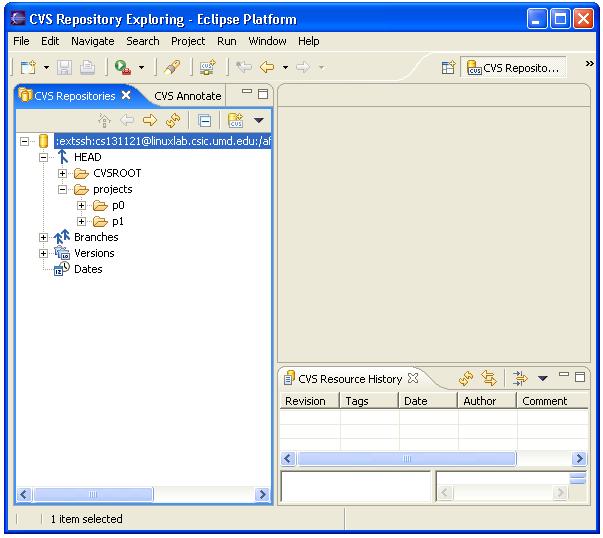Click Link with Editor in Resource History
603x538 pixels.
click(x=489, y=378)
